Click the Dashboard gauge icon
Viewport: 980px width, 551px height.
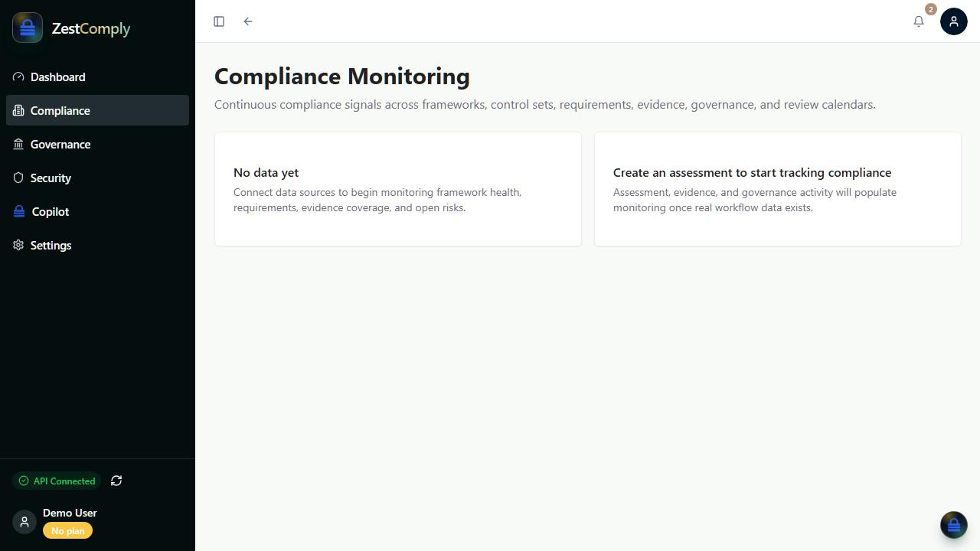pos(18,77)
